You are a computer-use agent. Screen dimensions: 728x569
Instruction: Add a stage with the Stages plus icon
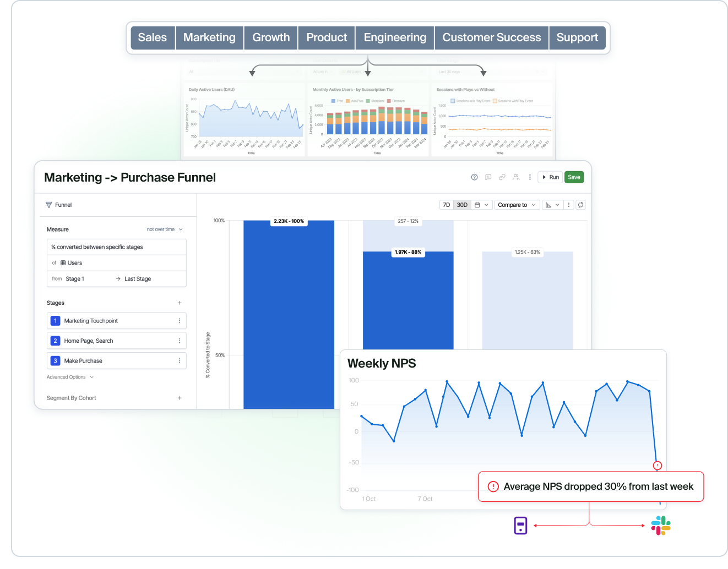[180, 303]
